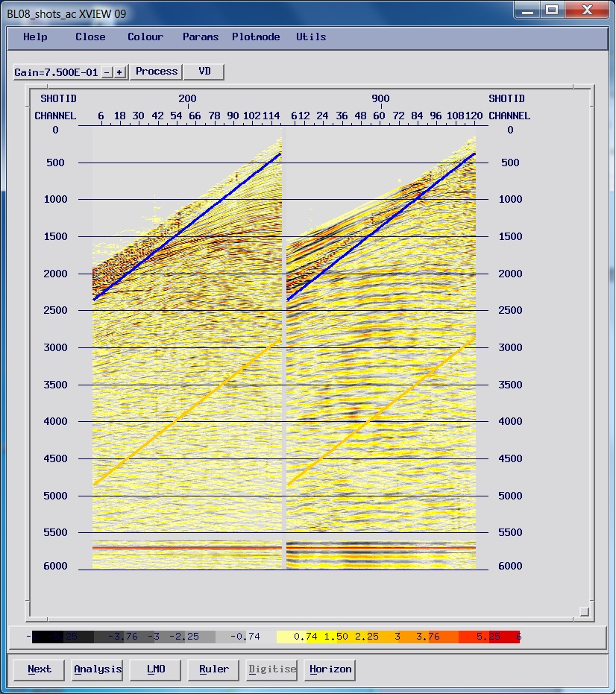Click the Process button
This screenshot has height=694, width=616.
point(156,72)
